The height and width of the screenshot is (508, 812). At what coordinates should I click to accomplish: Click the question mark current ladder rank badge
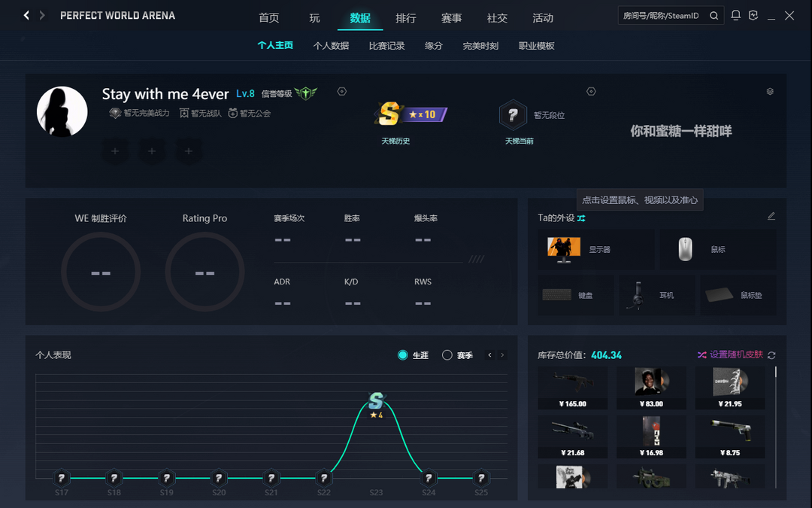click(513, 114)
